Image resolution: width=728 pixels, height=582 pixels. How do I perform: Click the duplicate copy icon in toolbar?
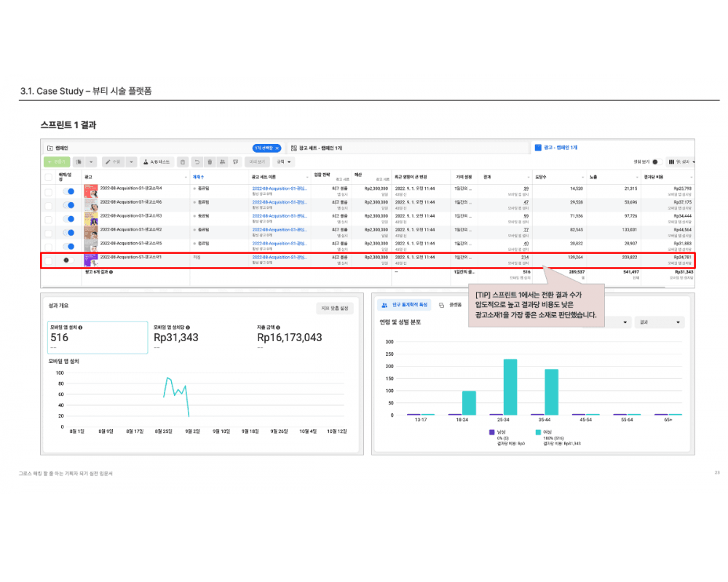pos(78,162)
